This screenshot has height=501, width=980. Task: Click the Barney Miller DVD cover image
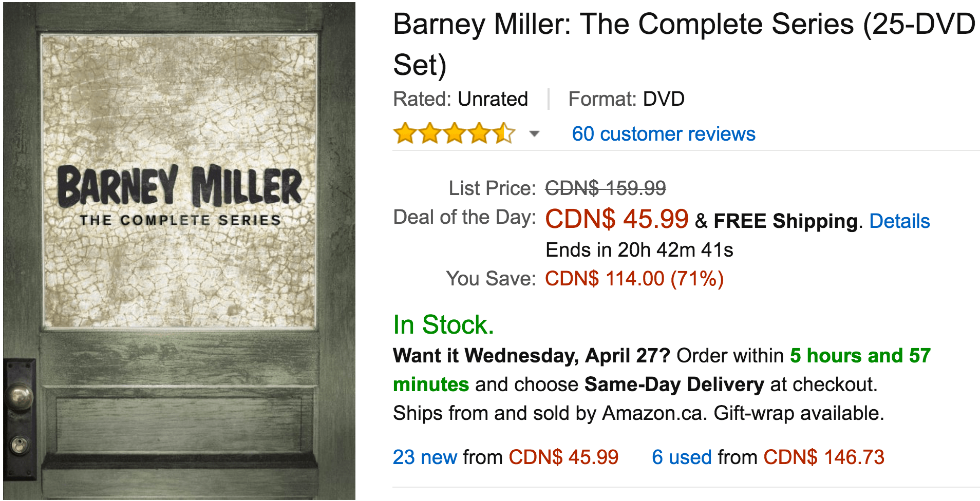(x=179, y=250)
